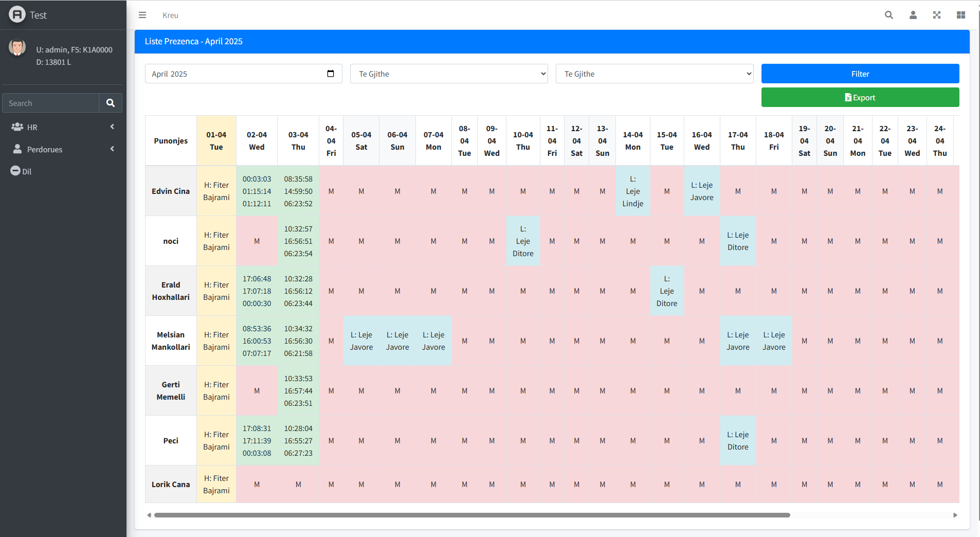Focus the sidebar Search input field
This screenshot has width=980, height=537.
tap(50, 103)
